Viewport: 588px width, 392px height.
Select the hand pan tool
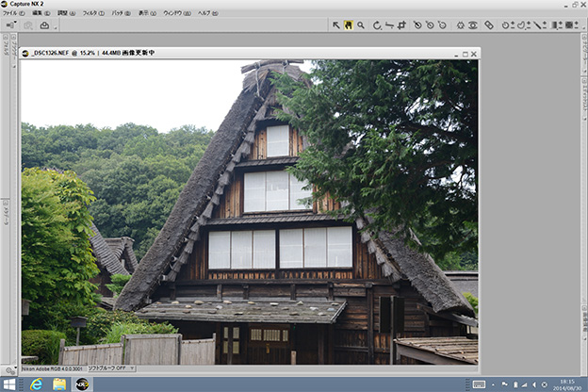348,25
